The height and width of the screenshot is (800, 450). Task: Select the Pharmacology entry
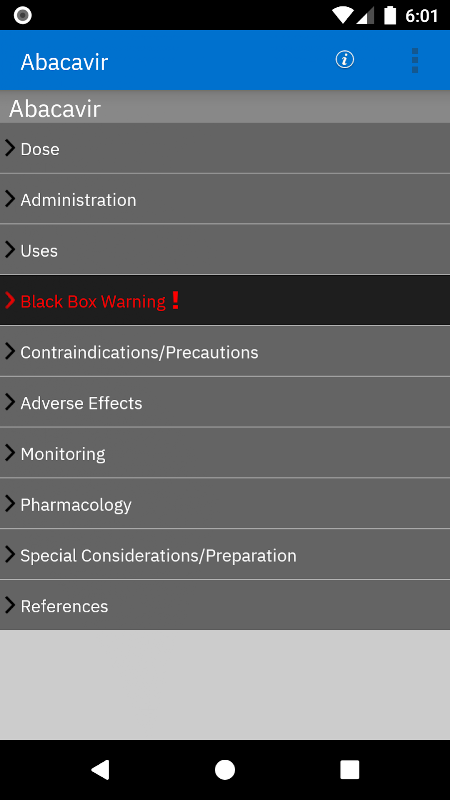225,504
